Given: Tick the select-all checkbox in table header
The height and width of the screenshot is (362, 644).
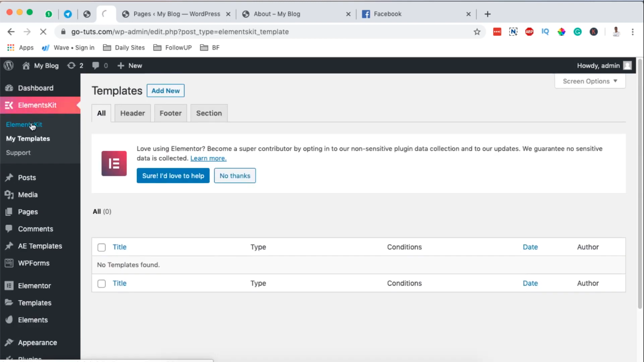Looking at the screenshot, I should 101,247.
